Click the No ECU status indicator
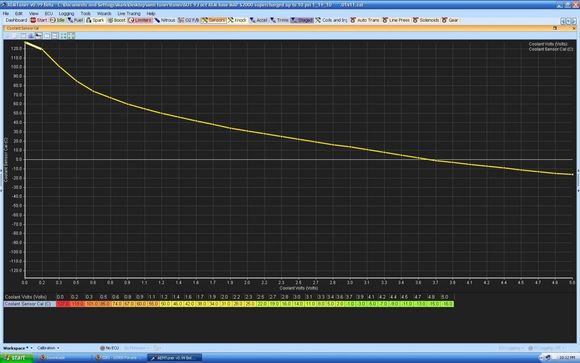Viewport: 580px width, 363px height. [109, 348]
